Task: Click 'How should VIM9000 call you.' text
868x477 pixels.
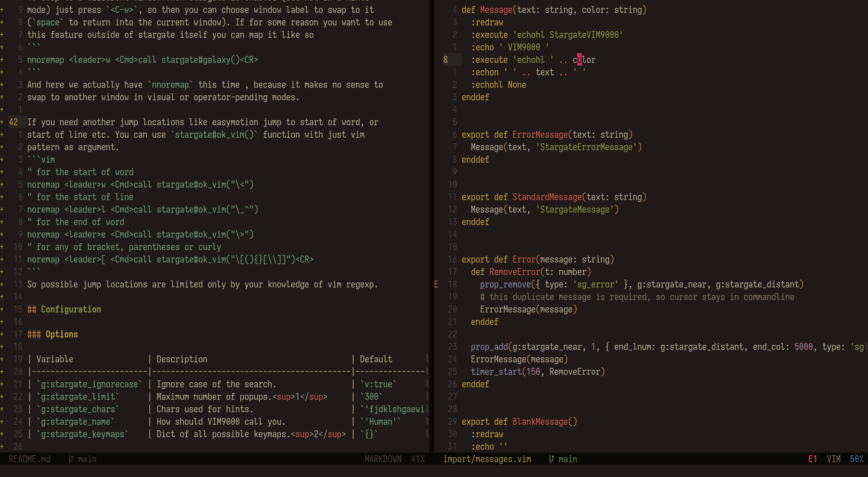Action: 221,422
